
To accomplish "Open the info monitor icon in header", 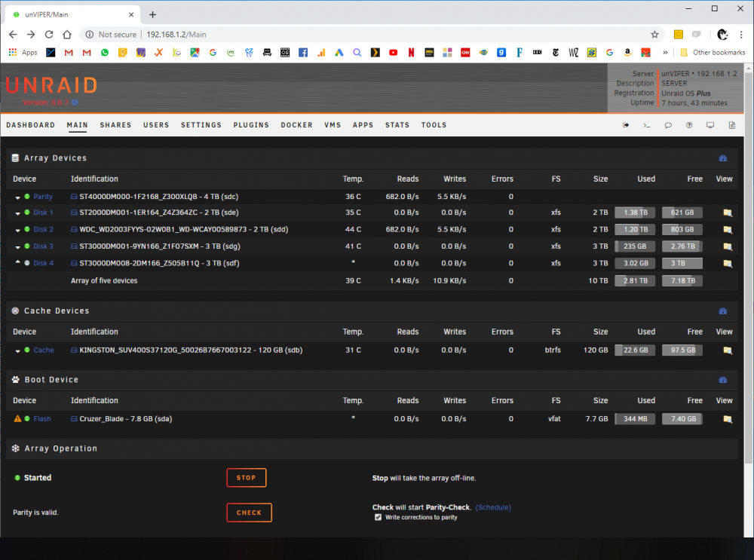I will 710,125.
